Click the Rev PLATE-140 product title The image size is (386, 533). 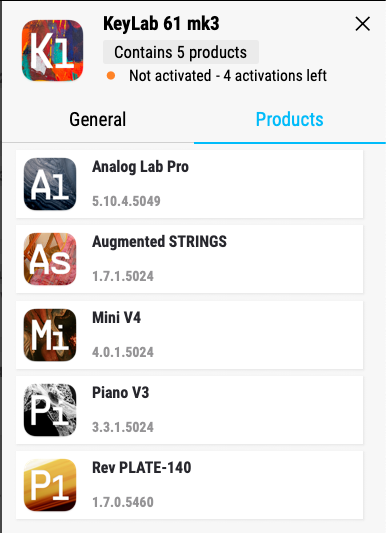click(x=142, y=467)
